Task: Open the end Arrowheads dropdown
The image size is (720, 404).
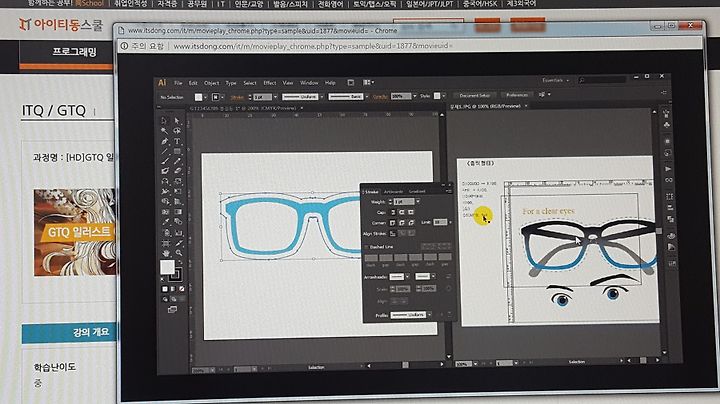Action: pyautogui.click(x=433, y=276)
